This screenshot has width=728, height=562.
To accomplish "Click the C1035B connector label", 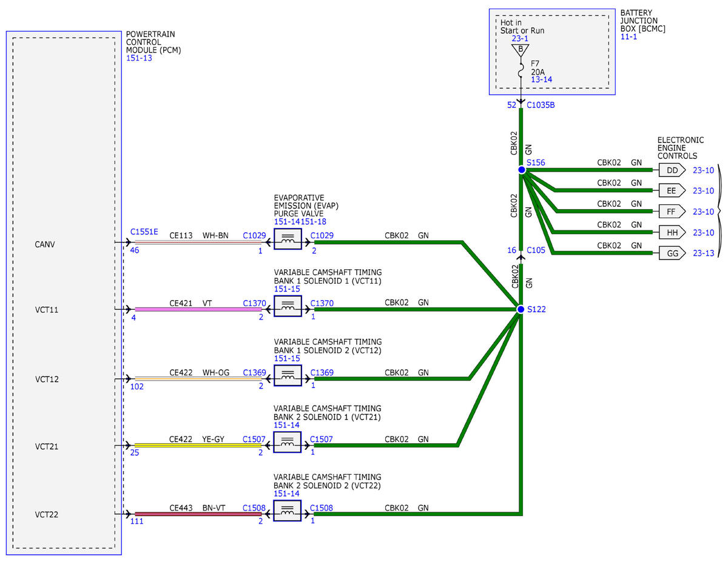I will pyautogui.click(x=541, y=105).
